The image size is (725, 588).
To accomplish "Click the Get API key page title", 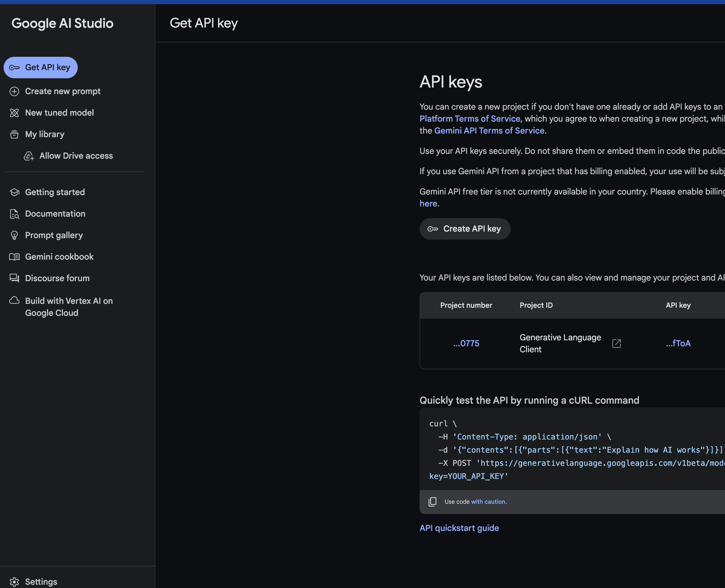I will [x=204, y=23].
